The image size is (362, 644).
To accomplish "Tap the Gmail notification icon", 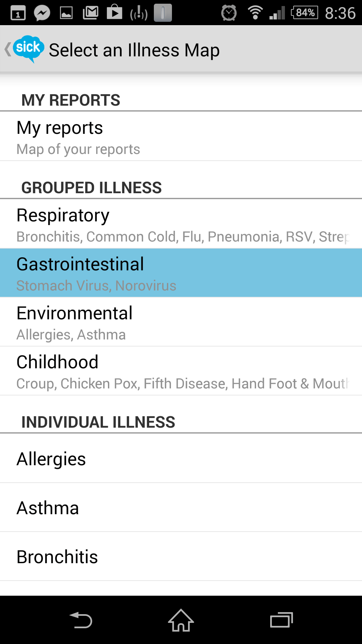I will coord(90,13).
